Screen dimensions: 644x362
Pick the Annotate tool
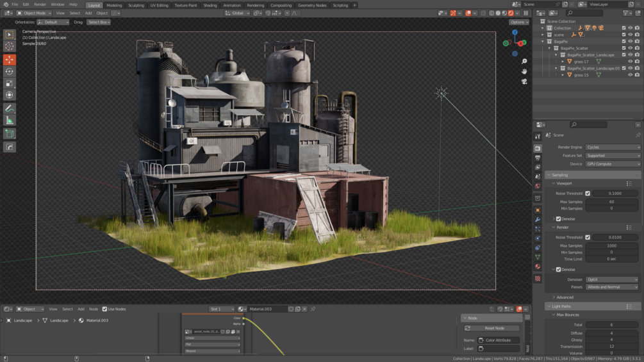tap(10, 109)
